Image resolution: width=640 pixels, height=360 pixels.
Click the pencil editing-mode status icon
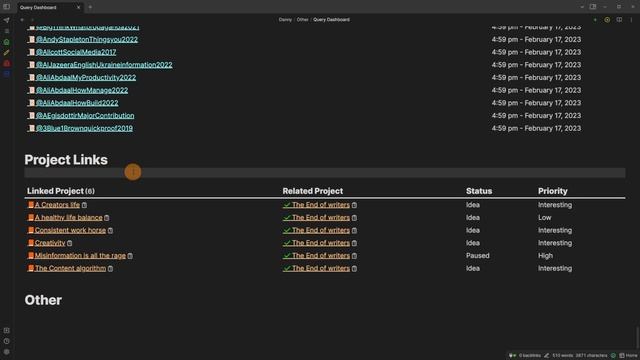pyautogui.click(x=547, y=356)
